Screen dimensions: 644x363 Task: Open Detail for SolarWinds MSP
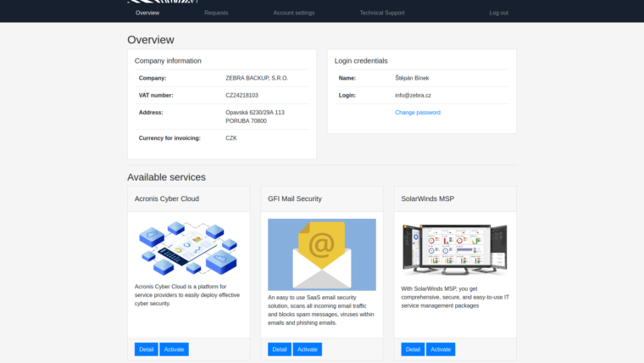[x=413, y=349]
